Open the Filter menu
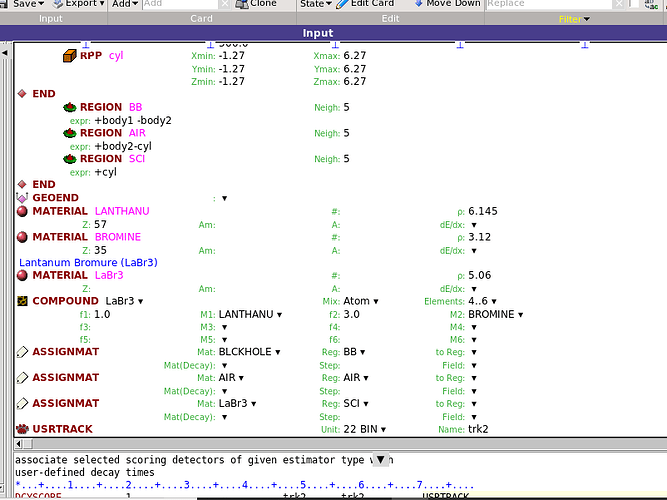 [574, 19]
